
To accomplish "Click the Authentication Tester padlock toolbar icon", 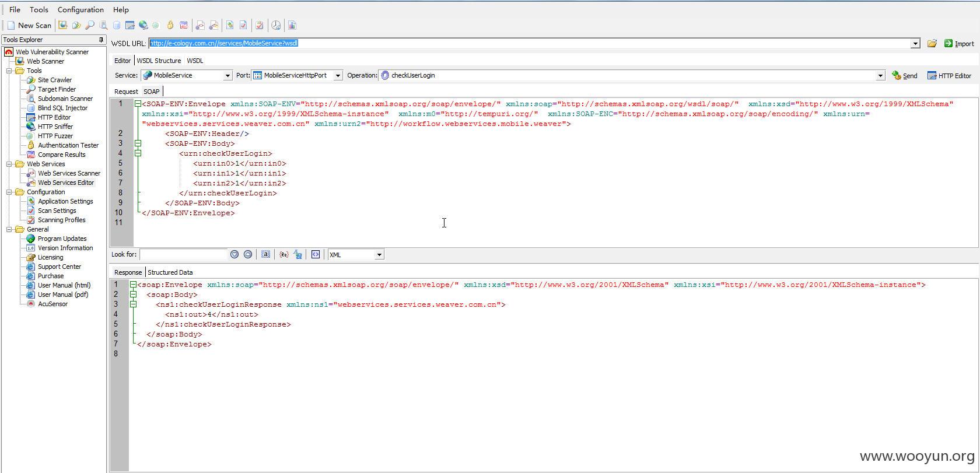I will (170, 25).
